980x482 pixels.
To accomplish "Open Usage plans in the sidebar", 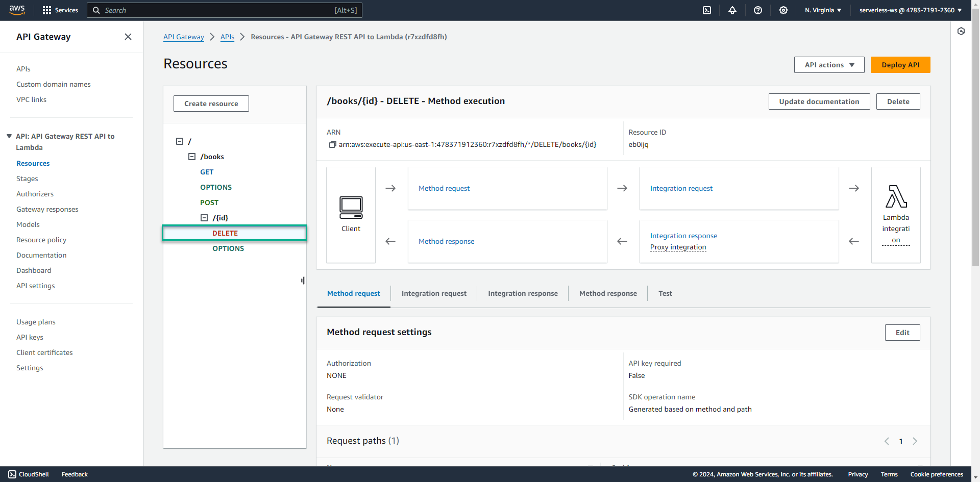I will pos(36,322).
